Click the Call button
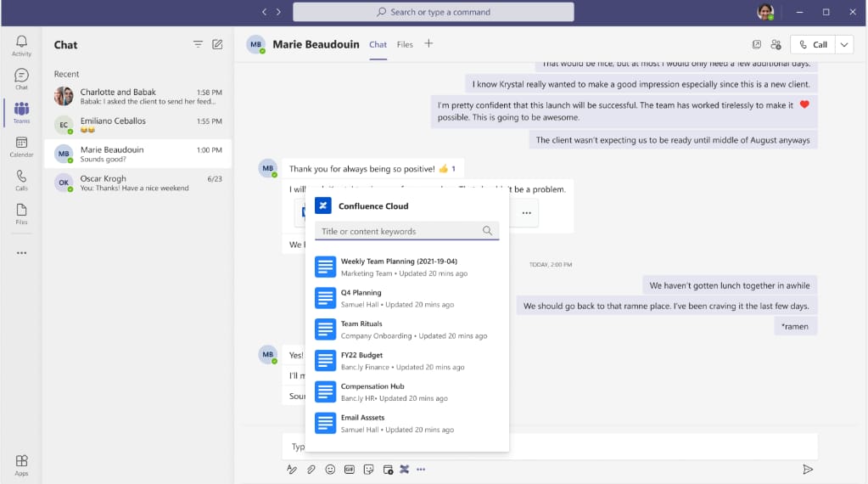Image resolution: width=868 pixels, height=484 pixels. point(813,44)
